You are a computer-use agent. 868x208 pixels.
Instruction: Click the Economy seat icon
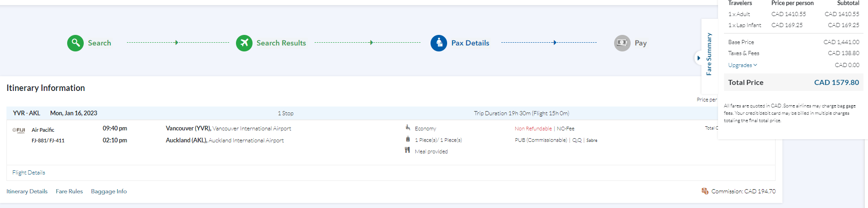(408, 128)
